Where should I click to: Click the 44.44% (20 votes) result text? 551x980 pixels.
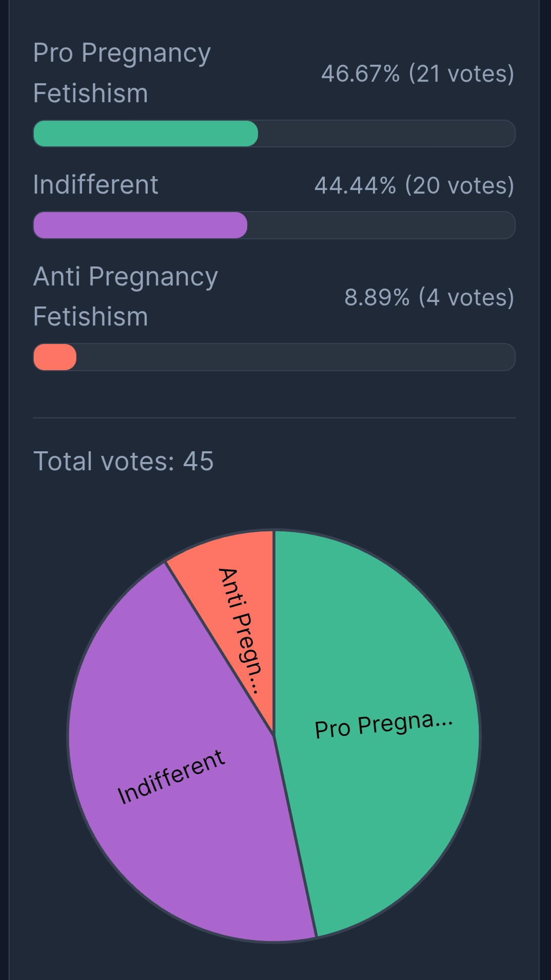414,185
